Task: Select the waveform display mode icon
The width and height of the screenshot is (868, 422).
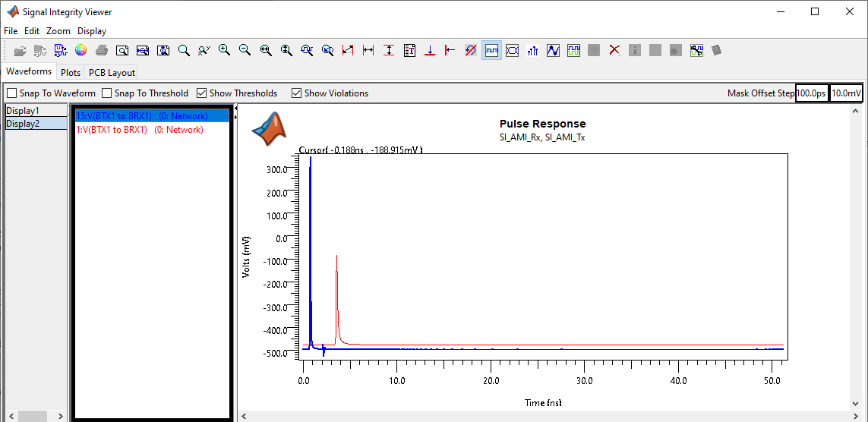Action: tap(491, 50)
